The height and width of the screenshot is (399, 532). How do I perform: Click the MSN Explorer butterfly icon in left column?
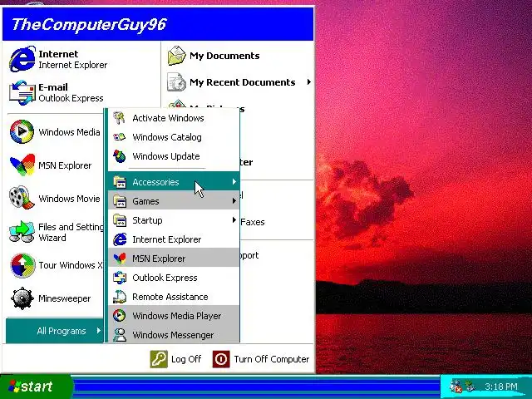click(x=22, y=165)
